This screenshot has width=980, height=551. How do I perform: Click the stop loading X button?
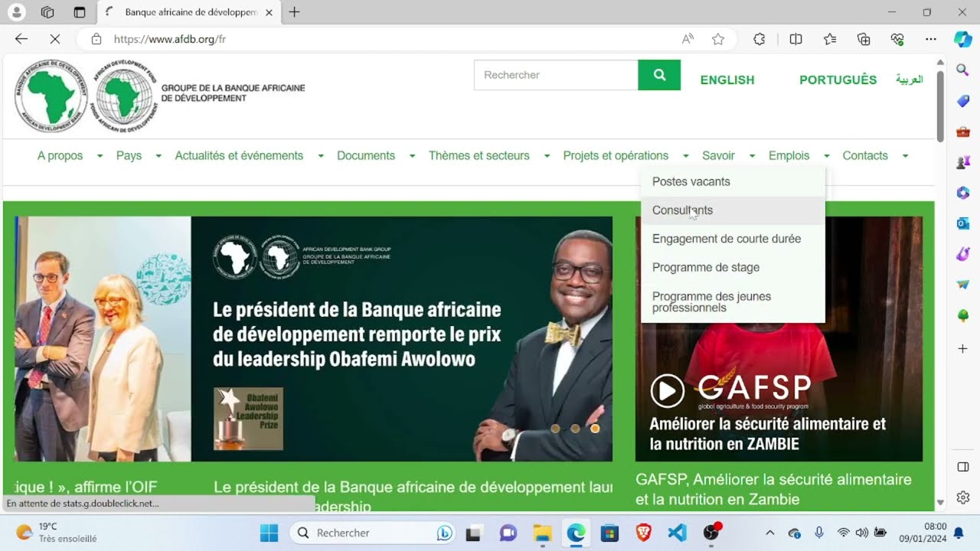pyautogui.click(x=54, y=39)
